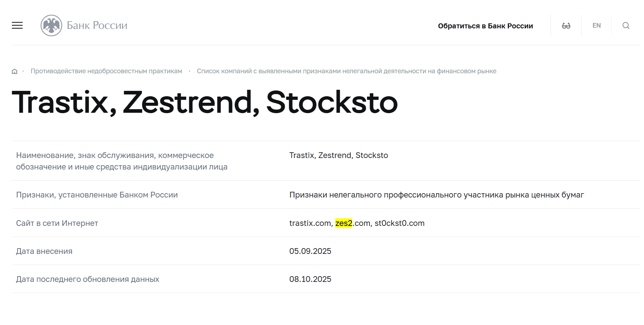The width and height of the screenshot is (644, 325).
Task: Go to home via breadcrumb house icon
Action: 15,71
